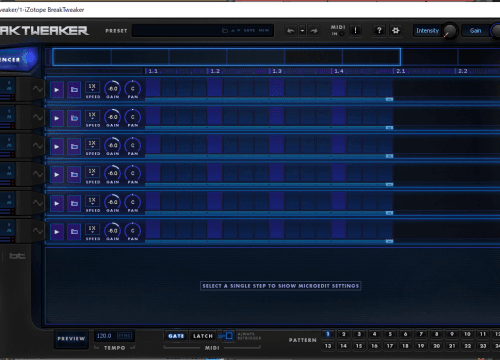This screenshot has width=500, height=360.
Task: Switch to pattern 2
Action: pos(343,334)
